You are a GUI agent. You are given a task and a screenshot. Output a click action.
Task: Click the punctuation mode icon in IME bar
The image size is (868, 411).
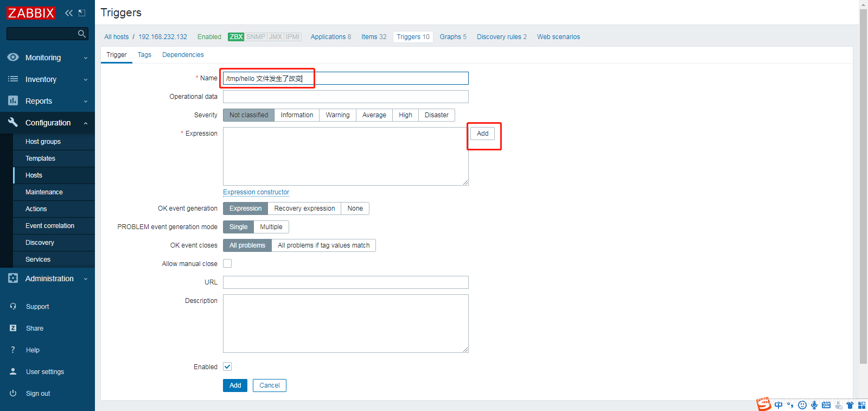click(x=790, y=405)
